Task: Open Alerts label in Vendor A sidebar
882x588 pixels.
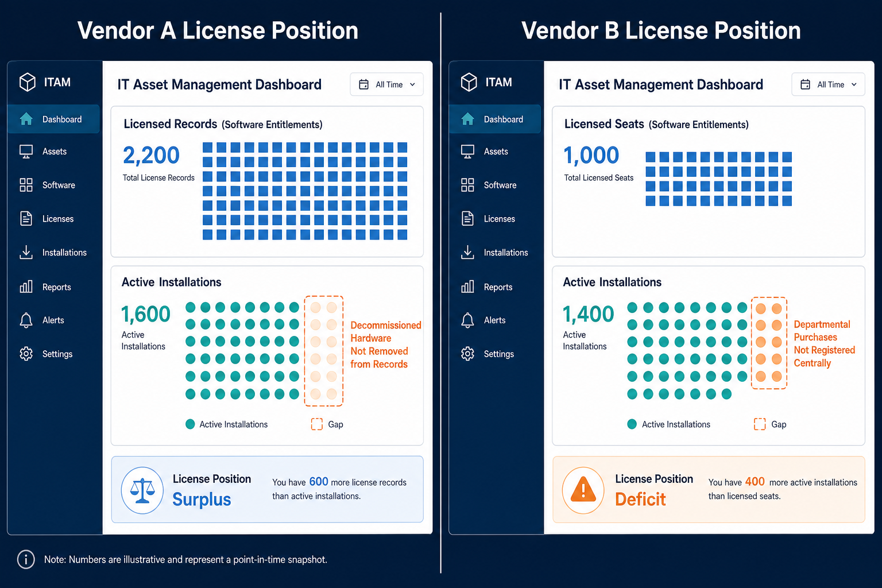Action: pos(53,320)
